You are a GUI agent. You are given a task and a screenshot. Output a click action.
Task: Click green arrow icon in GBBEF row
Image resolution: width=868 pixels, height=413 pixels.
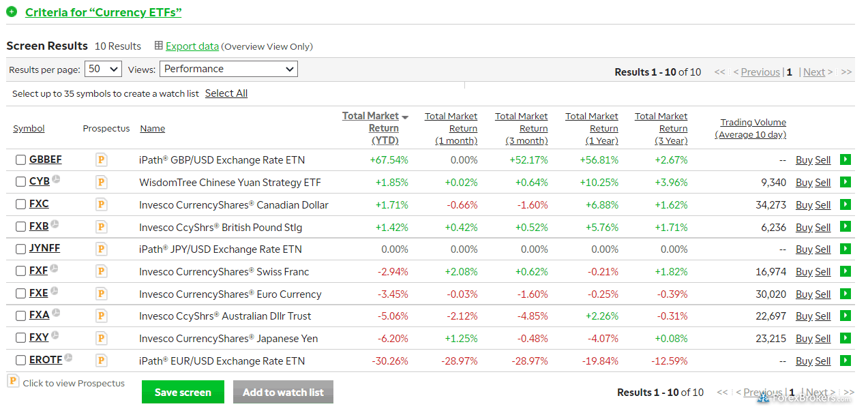coord(845,159)
